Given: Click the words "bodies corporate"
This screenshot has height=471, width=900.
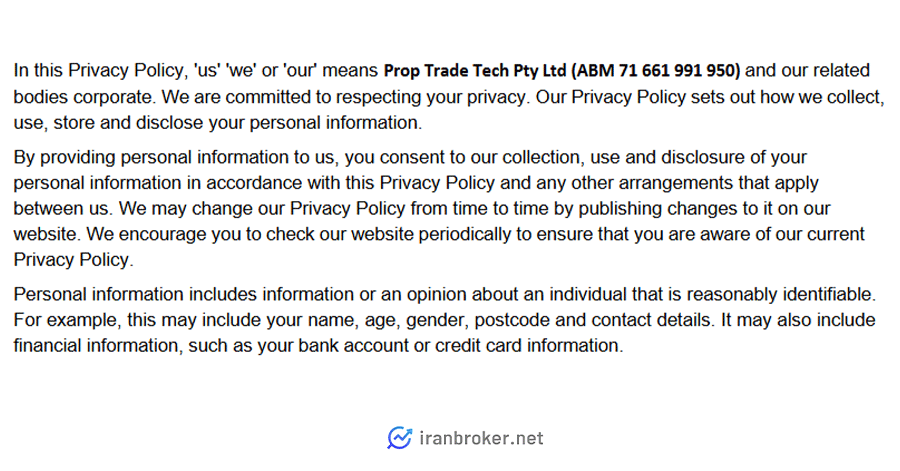Looking at the screenshot, I should (x=84, y=97).
